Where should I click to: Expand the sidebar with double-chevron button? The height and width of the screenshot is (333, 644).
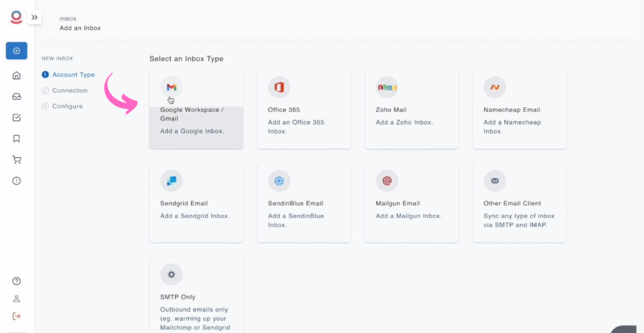click(x=34, y=18)
